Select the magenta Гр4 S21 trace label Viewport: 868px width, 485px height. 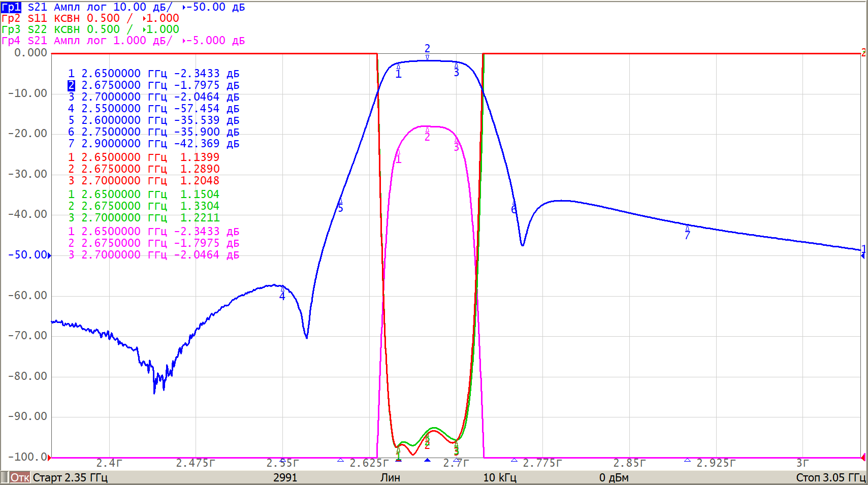tap(11, 41)
